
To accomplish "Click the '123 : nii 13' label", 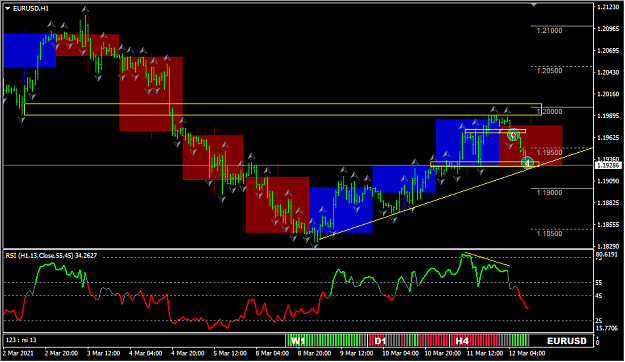I will tap(21, 340).
